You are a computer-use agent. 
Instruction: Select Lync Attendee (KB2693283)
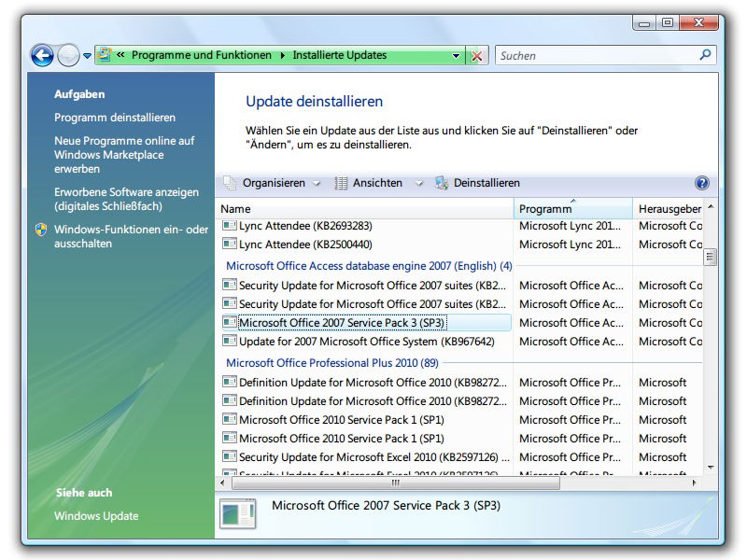coord(305,226)
